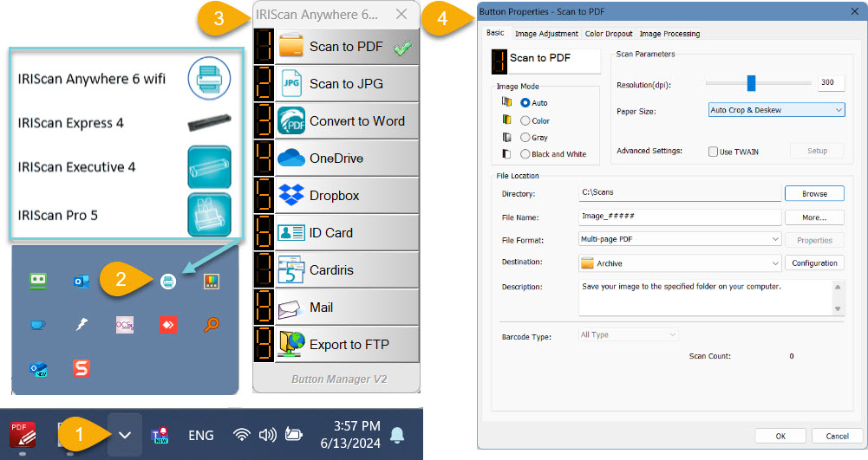Click the Scan to PDF folder icon
This screenshot has width=868, height=460.
[x=291, y=46]
